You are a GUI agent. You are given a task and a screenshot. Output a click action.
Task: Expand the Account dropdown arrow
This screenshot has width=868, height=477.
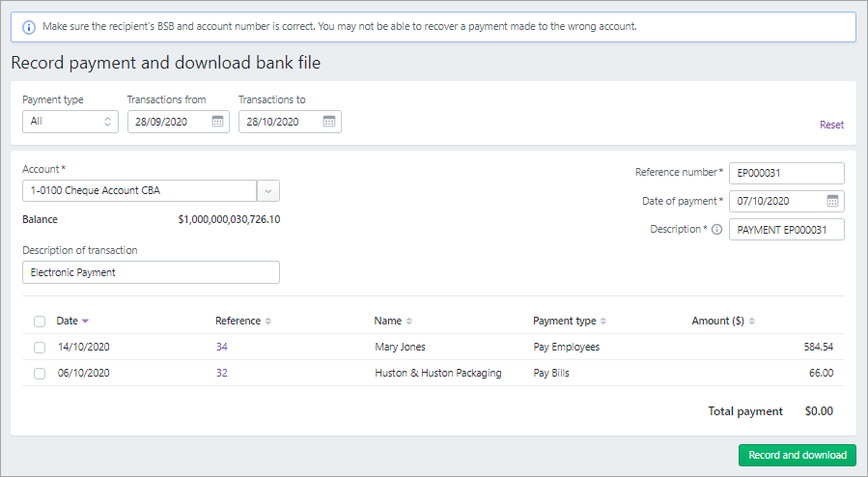(268, 191)
